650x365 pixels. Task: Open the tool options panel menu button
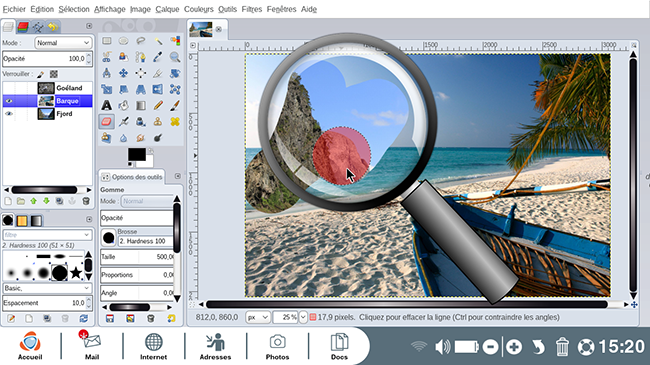coord(177,176)
